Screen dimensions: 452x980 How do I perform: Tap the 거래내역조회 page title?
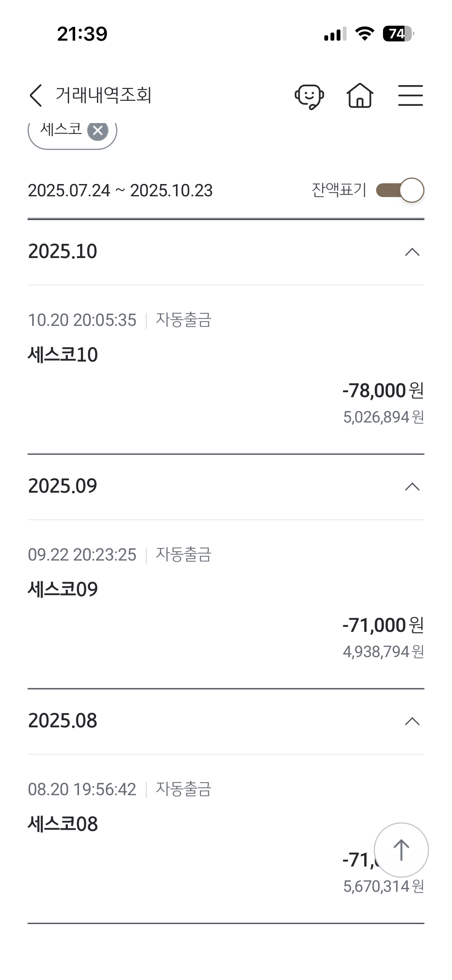click(x=104, y=95)
